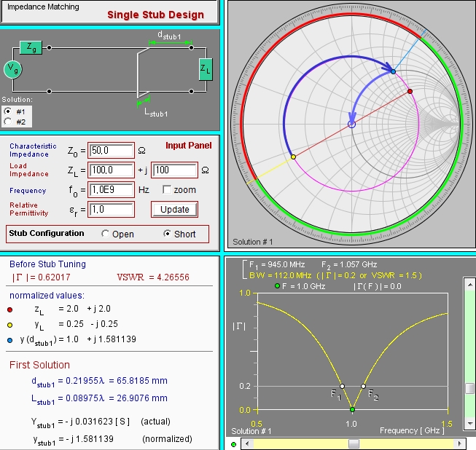Click the frequency f0 input field
Screen dimensions: 476x450
(x=111, y=190)
